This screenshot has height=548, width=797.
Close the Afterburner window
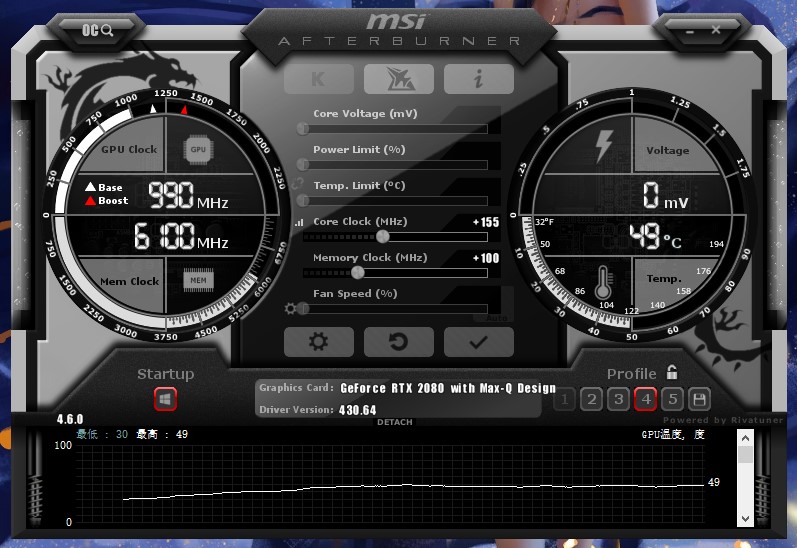(x=716, y=30)
